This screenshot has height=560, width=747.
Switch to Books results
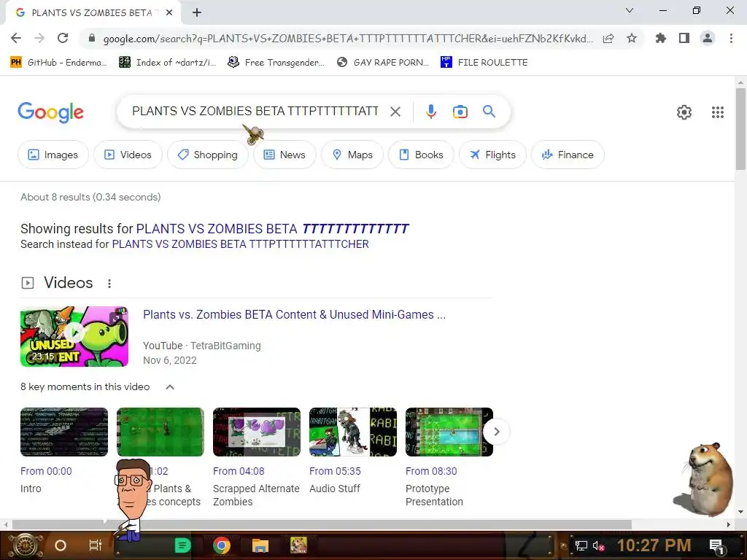coord(421,155)
